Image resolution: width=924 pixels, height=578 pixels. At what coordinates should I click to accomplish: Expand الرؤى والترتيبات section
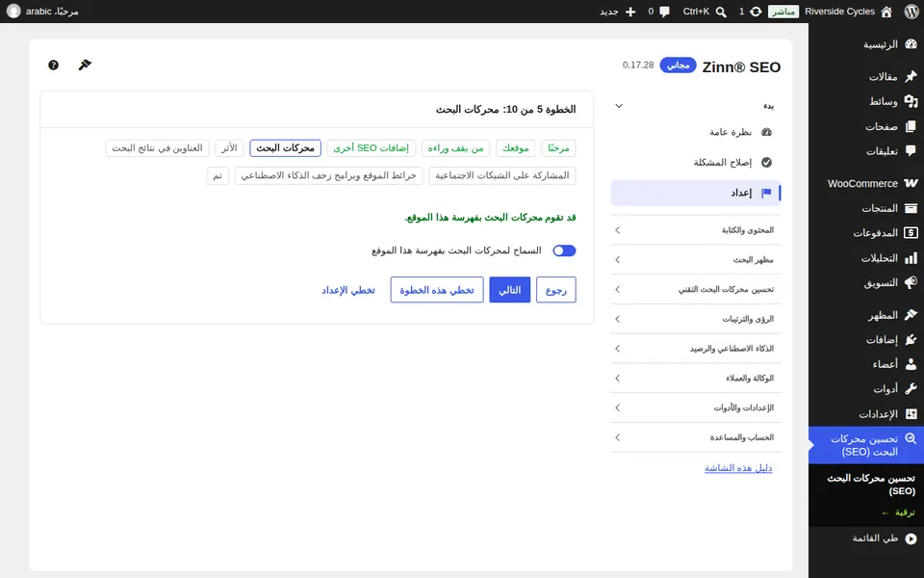point(696,319)
